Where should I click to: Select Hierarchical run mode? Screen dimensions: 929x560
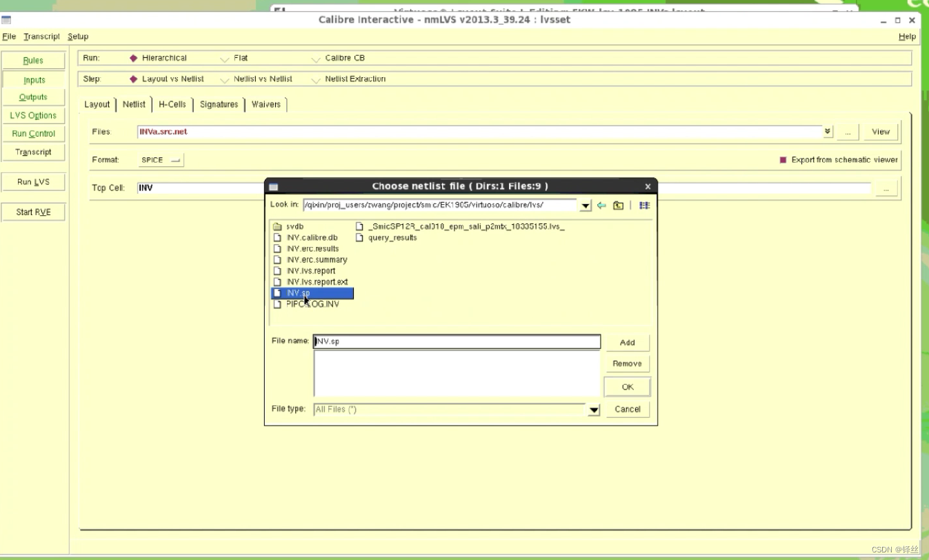tap(158, 58)
